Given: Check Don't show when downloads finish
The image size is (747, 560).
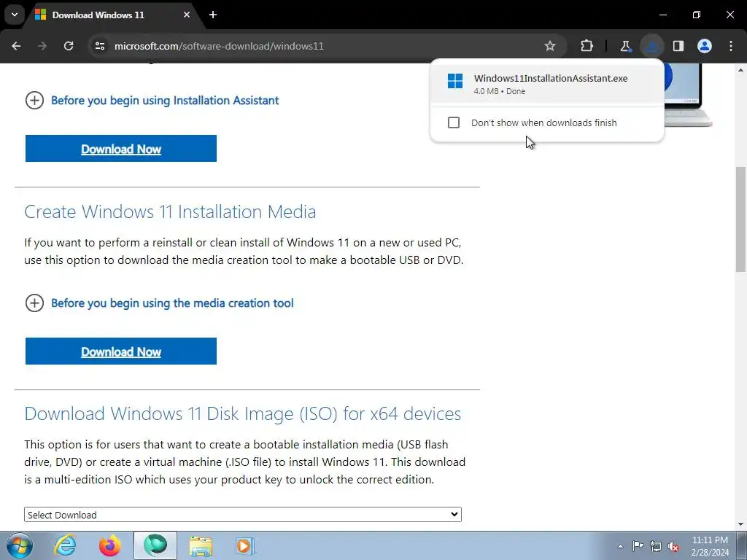Looking at the screenshot, I should [454, 122].
